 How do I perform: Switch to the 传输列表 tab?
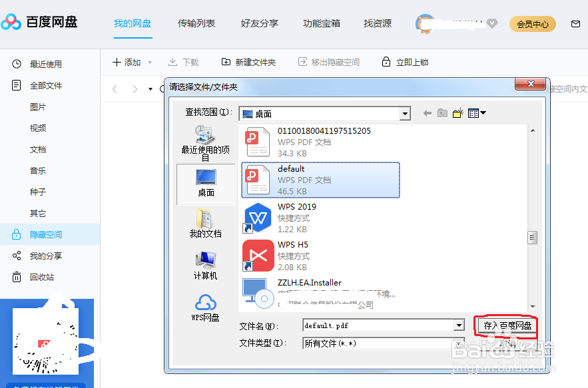point(196,23)
